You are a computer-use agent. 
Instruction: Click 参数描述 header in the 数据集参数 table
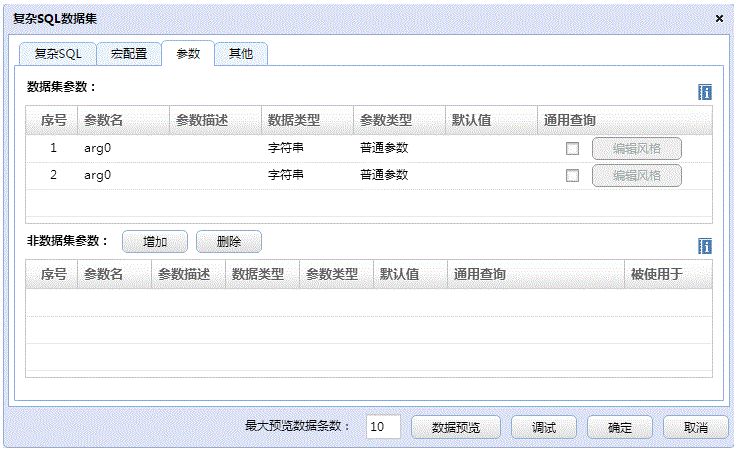coord(215,121)
